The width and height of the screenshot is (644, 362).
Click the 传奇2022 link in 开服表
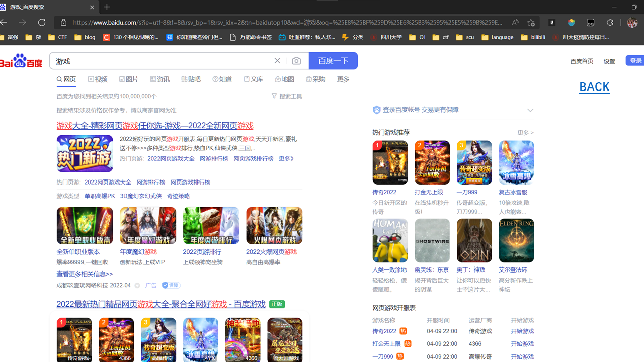[x=384, y=331]
